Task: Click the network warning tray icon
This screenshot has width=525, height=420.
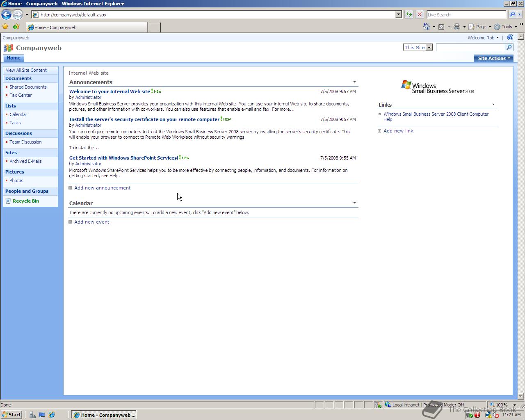Action: pos(488,415)
